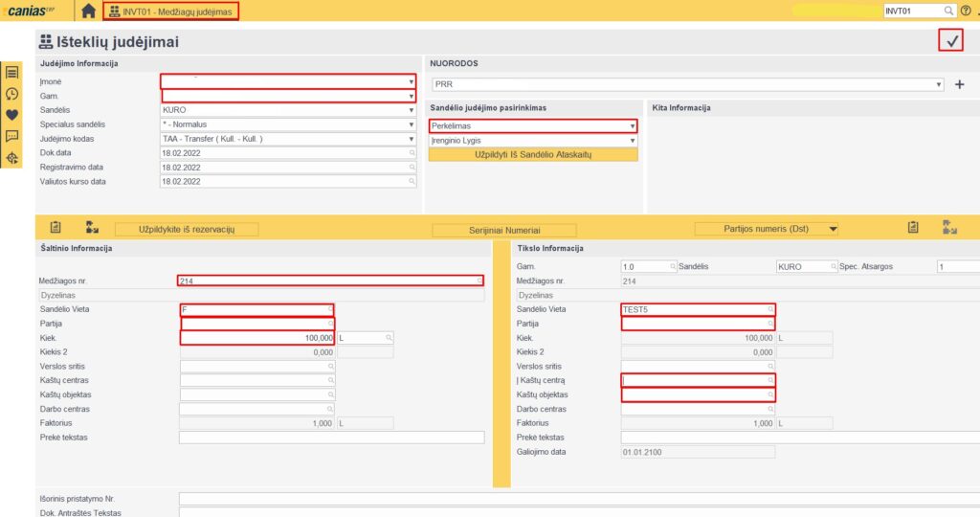
Task: Click the target Sandėlio Vieta TEST5 field
Action: [695, 309]
